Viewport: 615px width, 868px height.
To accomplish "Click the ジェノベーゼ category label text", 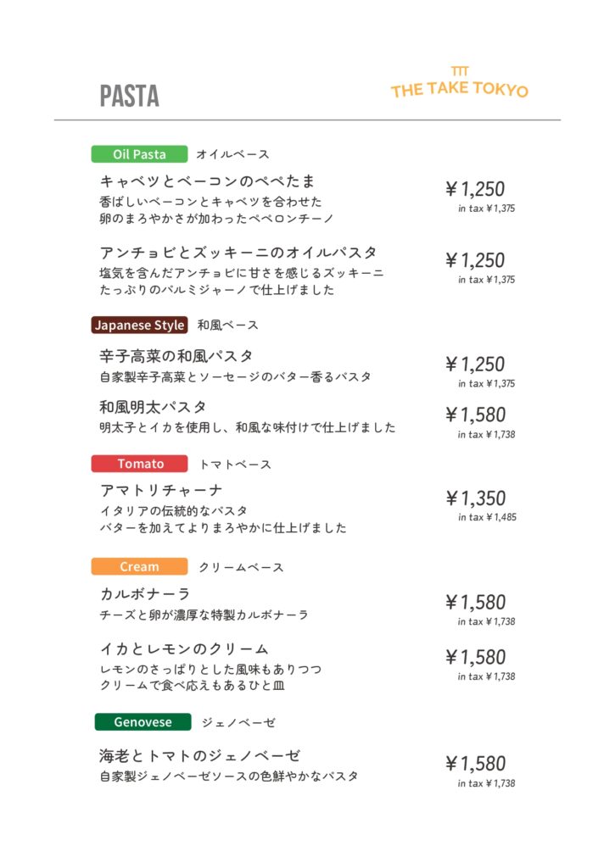I will [238, 722].
